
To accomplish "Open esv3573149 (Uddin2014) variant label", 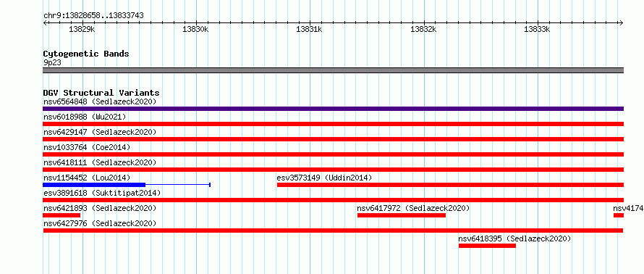I will point(324,178).
